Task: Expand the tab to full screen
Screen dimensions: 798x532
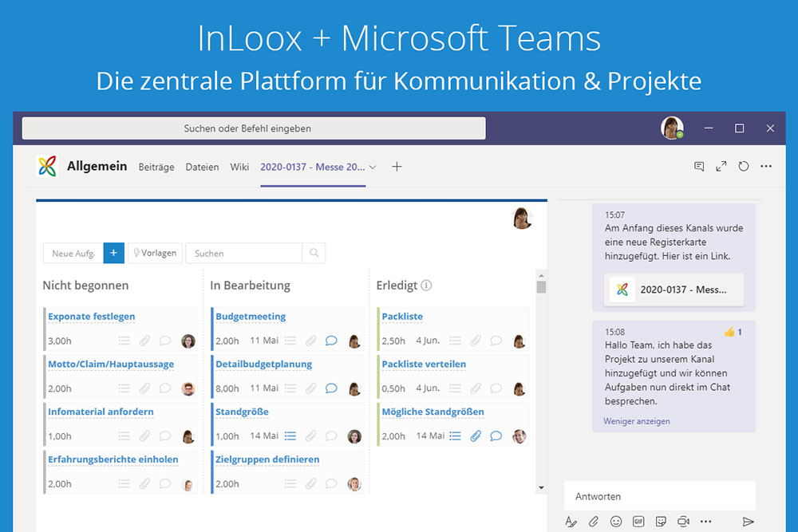Action: coord(721,167)
